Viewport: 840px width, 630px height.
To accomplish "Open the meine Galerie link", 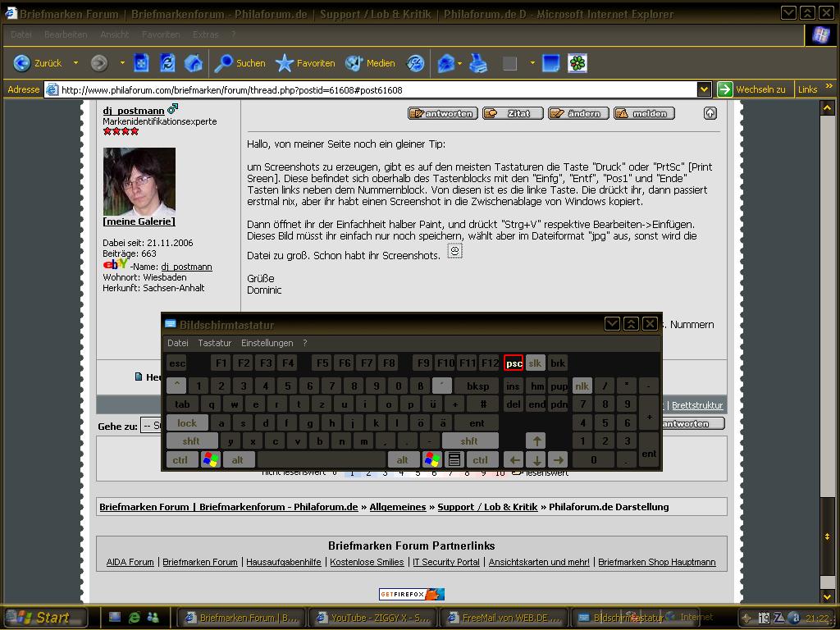I will point(139,221).
